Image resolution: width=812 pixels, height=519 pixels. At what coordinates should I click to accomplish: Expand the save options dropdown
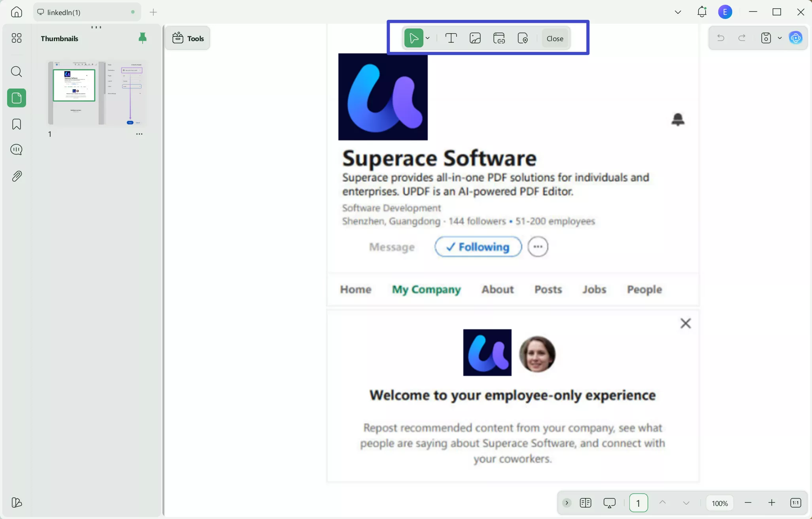pyautogui.click(x=780, y=38)
